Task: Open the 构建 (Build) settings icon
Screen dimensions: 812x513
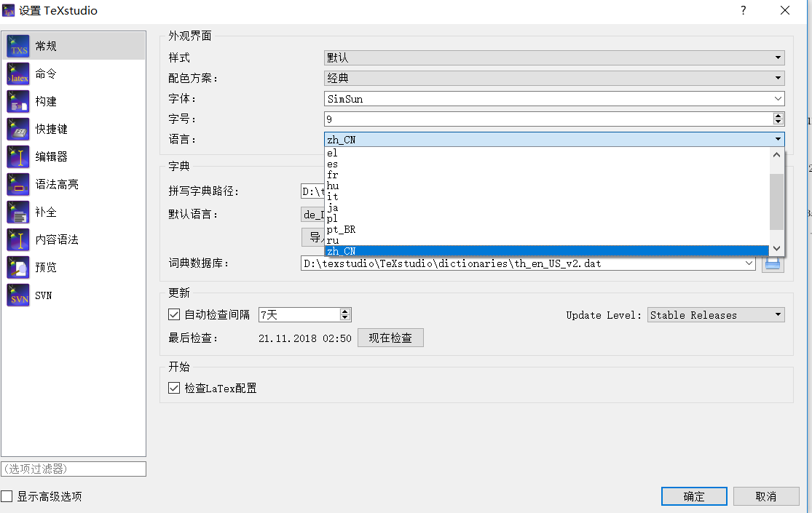Action: pos(18,101)
